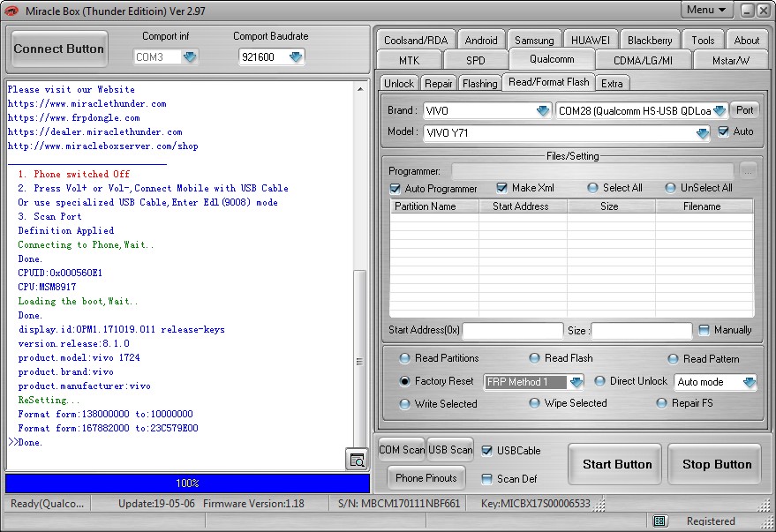Screen dimensions: 776x532
Task: Switch to the CDMA/LG/MI tab
Action: pos(643,60)
